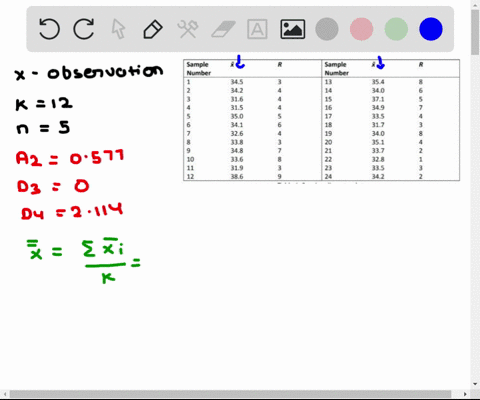The height and width of the screenshot is (400, 480).
Task: Click the horizontal scrollbar right arrow
Action: [x=465, y=394]
